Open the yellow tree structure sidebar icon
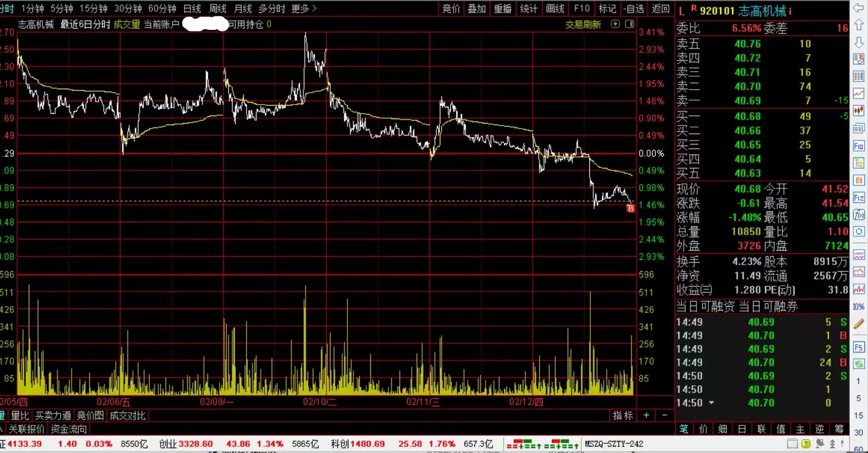 [x=859, y=163]
